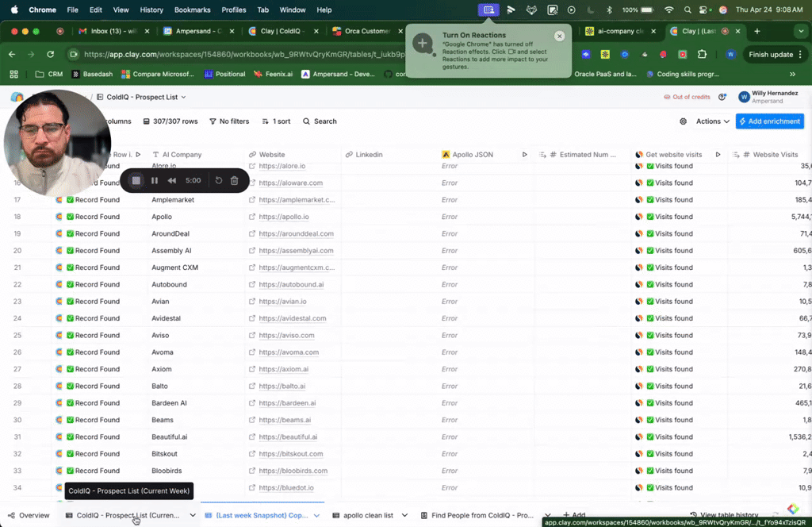Viewport: 812px width, 527px height.
Task: Open the apollo clean list tab dropdown arrow
Action: pyautogui.click(x=405, y=515)
